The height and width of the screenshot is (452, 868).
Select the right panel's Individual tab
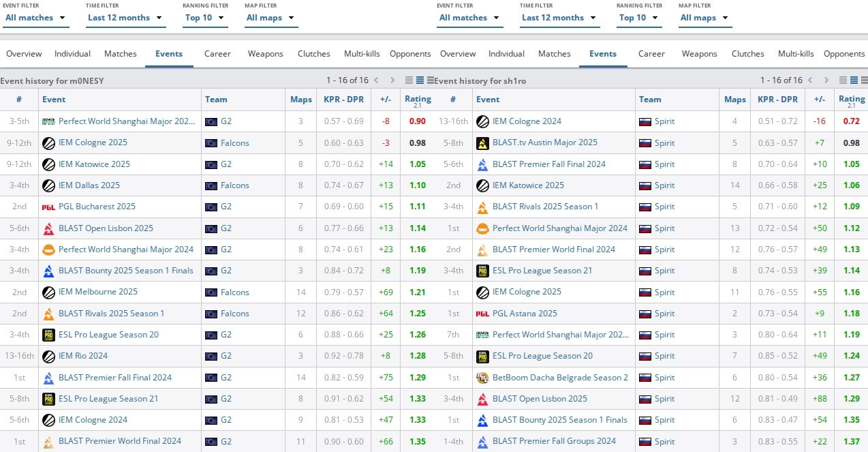click(506, 54)
